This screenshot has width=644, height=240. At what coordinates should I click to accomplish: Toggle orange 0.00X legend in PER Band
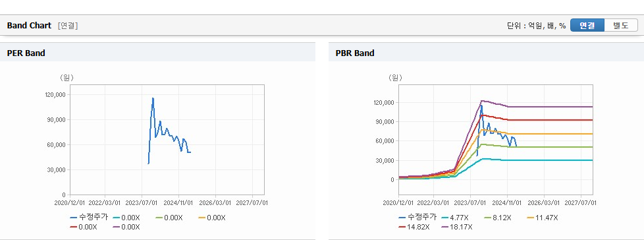click(x=211, y=218)
